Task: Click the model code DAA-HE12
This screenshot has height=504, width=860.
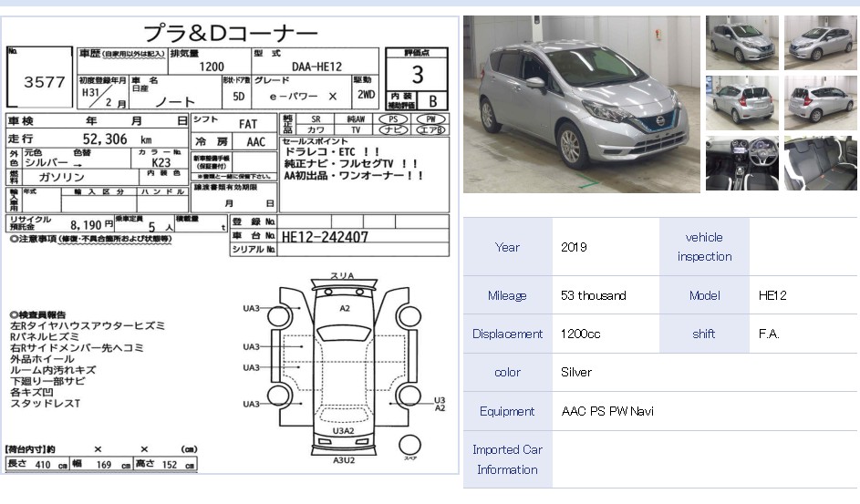Action: click(x=316, y=67)
